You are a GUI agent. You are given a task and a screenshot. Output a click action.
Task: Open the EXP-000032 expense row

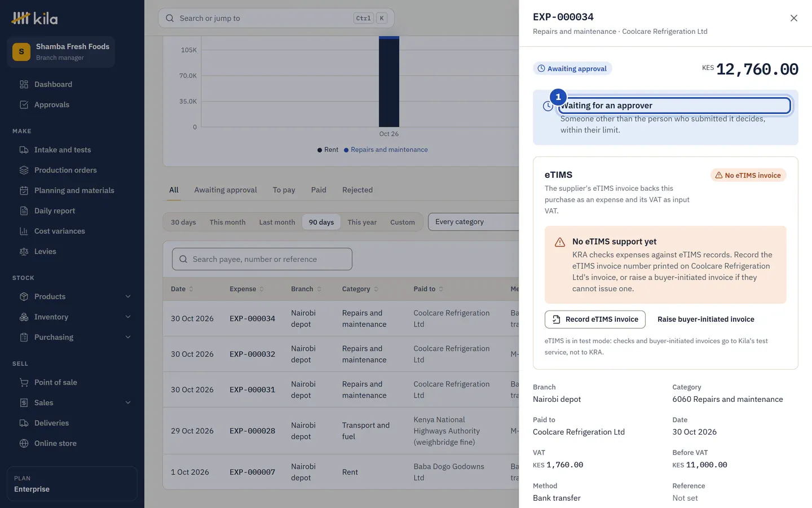point(341,354)
